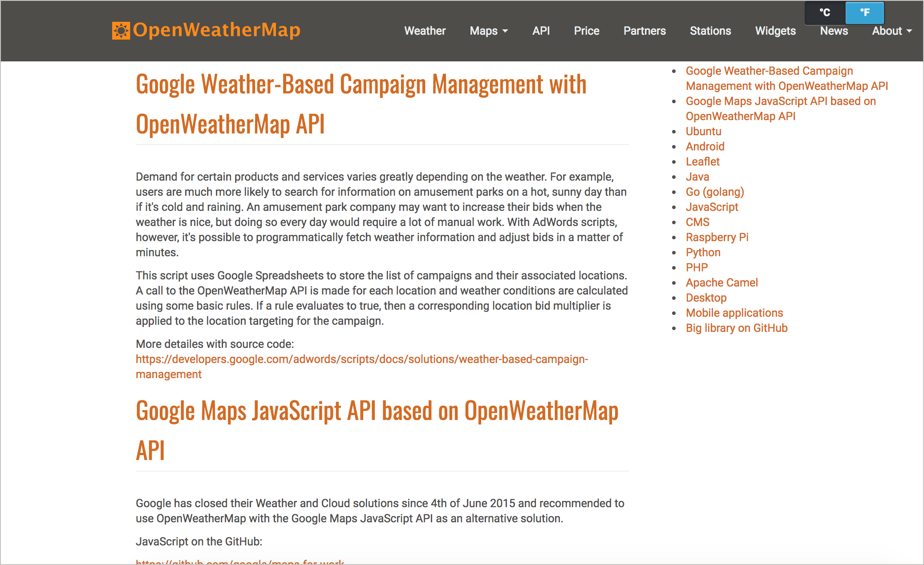The width and height of the screenshot is (924, 565).
Task: Open the API menu item
Action: pos(541,31)
